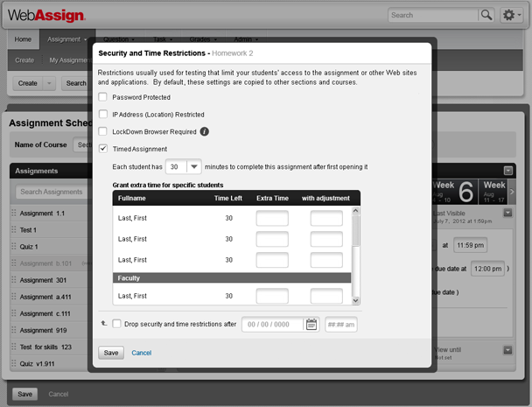Uncheck the Timed Assignment checkbox

[x=104, y=149]
